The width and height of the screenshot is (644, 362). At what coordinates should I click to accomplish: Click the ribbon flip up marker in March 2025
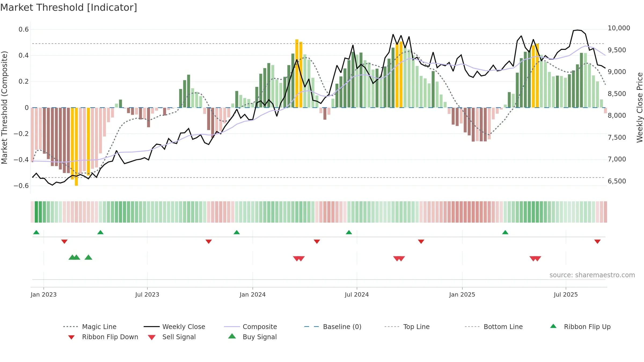(505, 232)
